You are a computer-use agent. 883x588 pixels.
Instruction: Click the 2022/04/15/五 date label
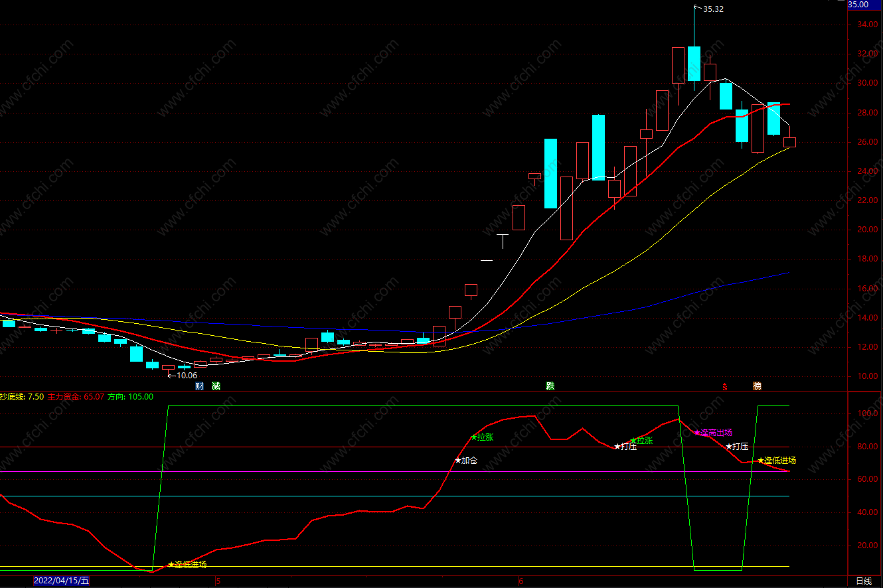(62, 581)
